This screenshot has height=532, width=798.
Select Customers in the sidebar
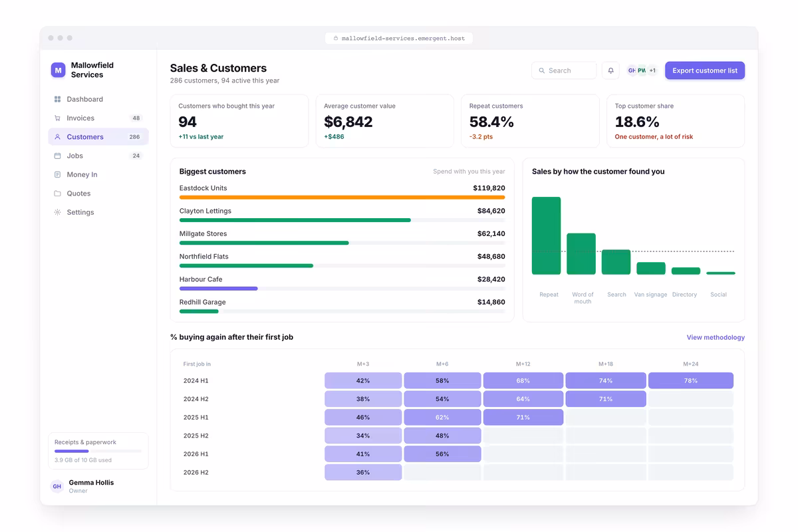[x=98, y=137]
